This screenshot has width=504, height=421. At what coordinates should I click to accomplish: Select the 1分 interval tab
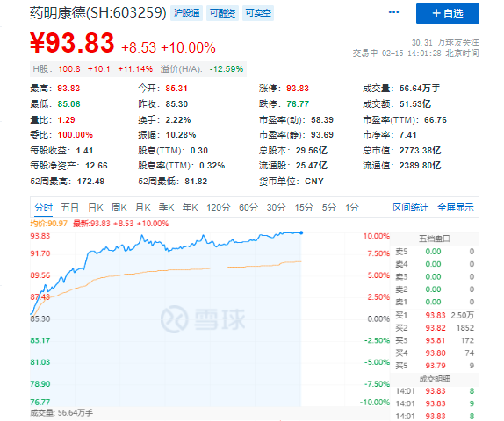pos(352,208)
